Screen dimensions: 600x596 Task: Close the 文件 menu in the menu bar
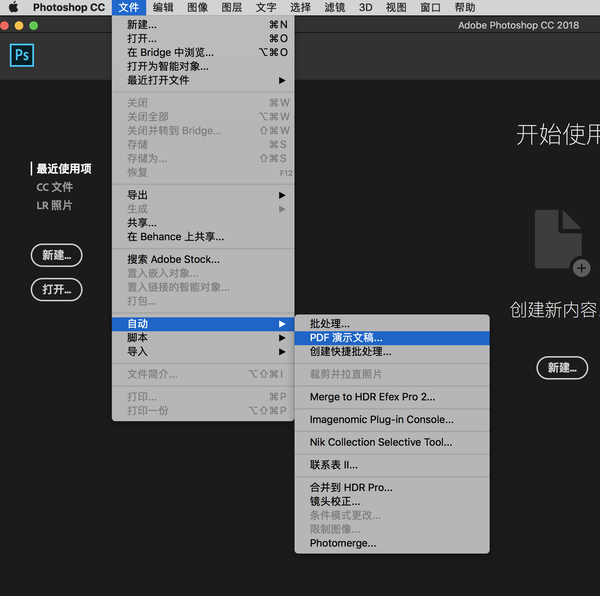tap(129, 7)
